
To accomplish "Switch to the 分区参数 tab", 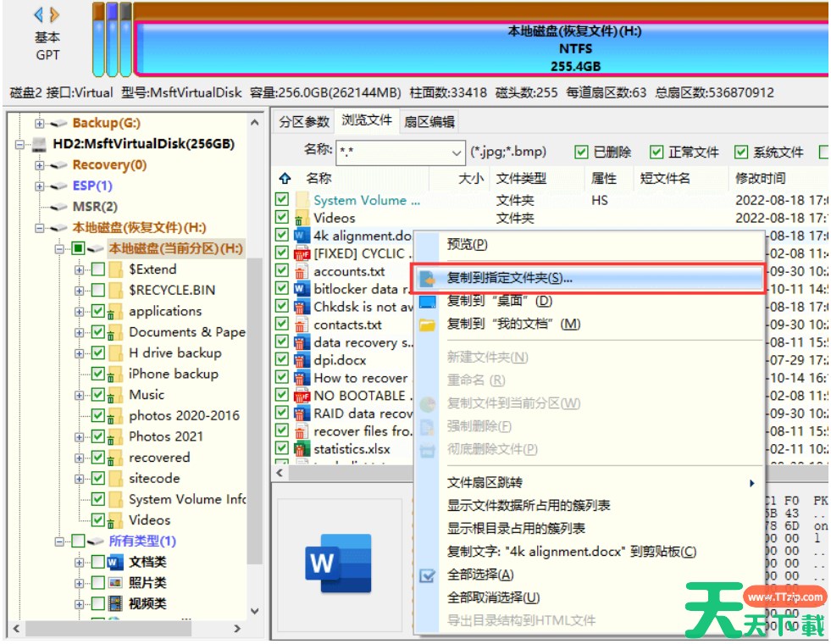I will click(x=304, y=122).
